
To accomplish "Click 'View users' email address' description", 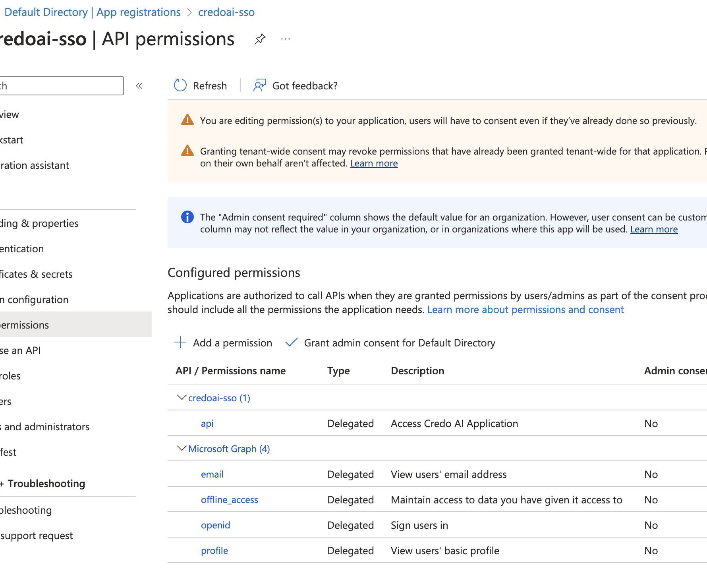I will coord(449,474).
